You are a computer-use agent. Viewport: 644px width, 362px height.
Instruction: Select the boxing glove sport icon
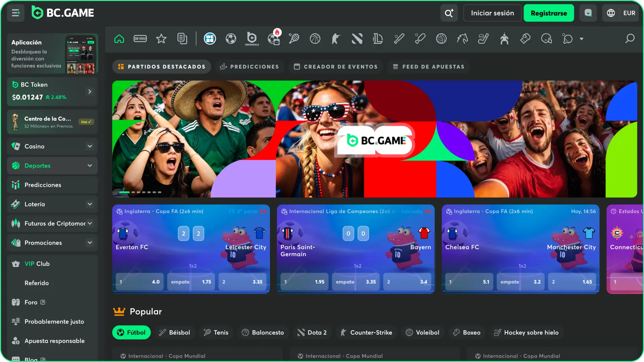(x=525, y=39)
